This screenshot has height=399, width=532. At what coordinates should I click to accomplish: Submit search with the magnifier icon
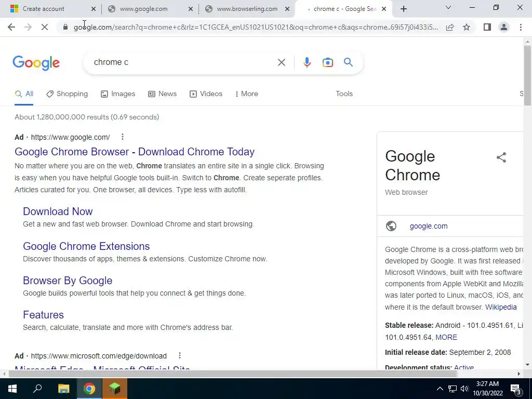348,62
